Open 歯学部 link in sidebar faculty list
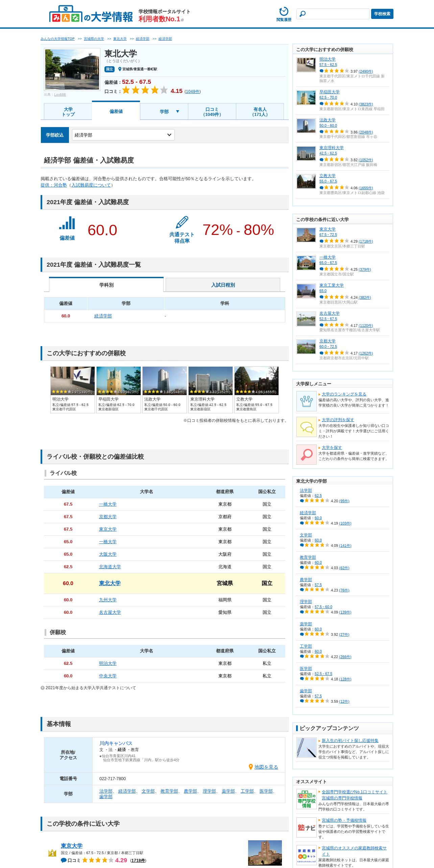The image size is (434, 868). click(x=306, y=691)
